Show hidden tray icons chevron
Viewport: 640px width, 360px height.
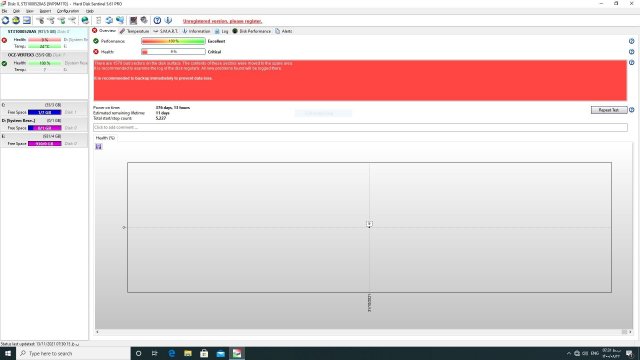(x=569, y=353)
